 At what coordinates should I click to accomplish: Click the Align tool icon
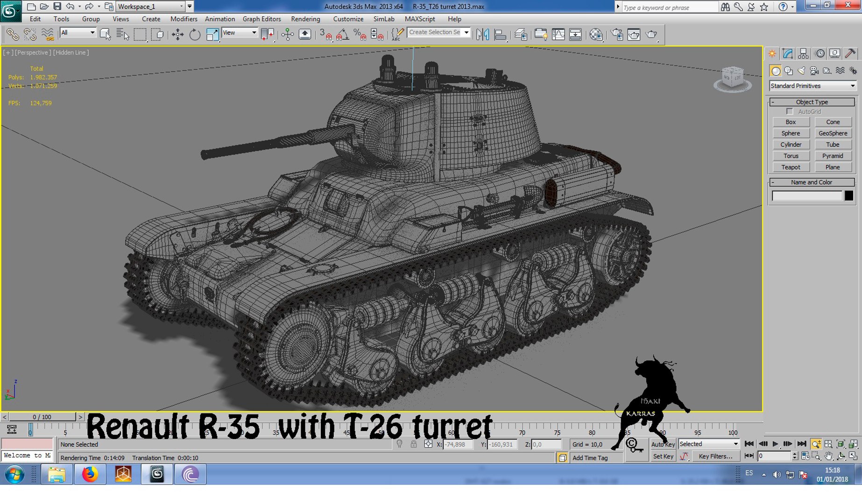tap(500, 34)
